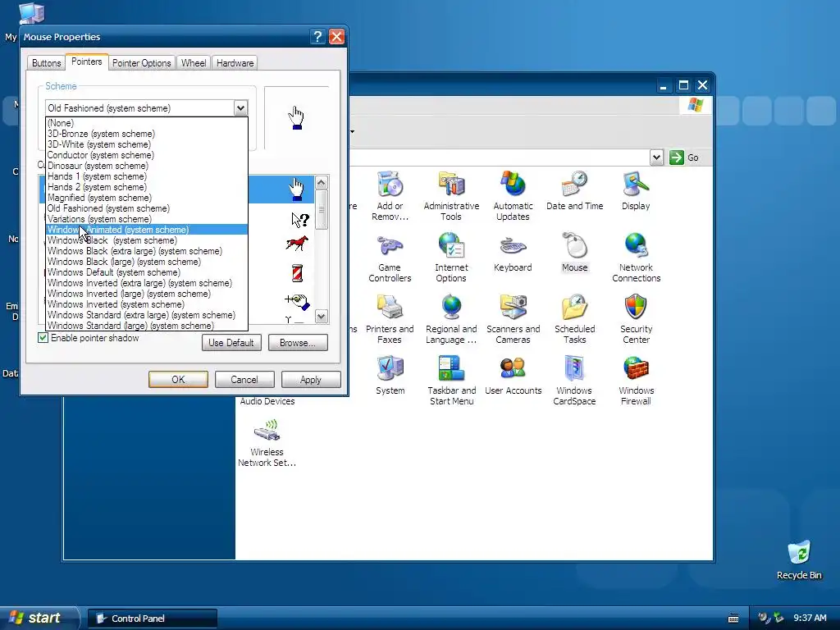Switch to the Buttons tab
The width and height of the screenshot is (840, 630).
pyautogui.click(x=46, y=63)
